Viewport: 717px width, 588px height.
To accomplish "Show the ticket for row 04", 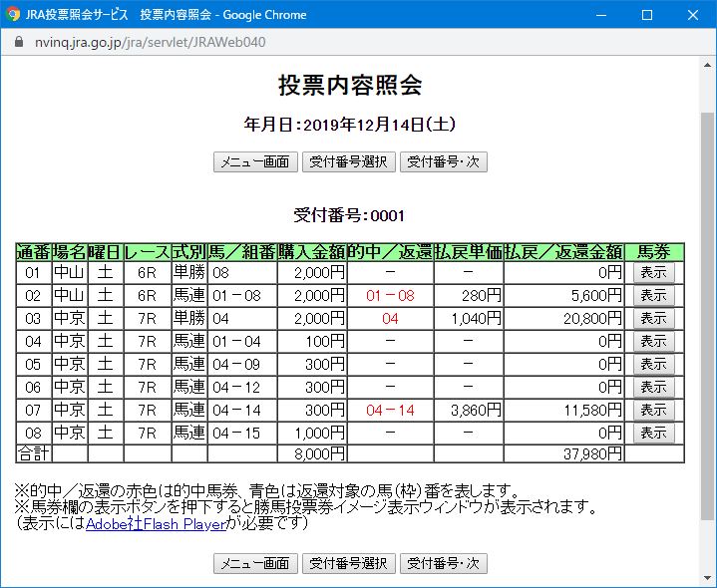I will point(653,341).
